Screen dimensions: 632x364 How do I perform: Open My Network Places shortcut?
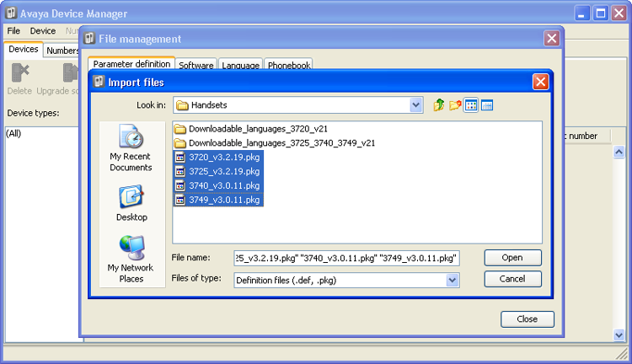pos(131,259)
